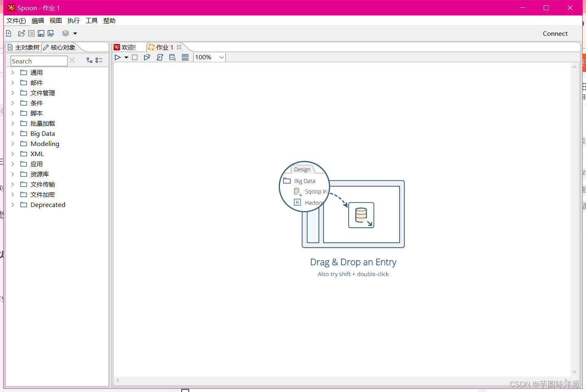
Task: Switch to the 主对象树 tab
Action: coord(24,48)
